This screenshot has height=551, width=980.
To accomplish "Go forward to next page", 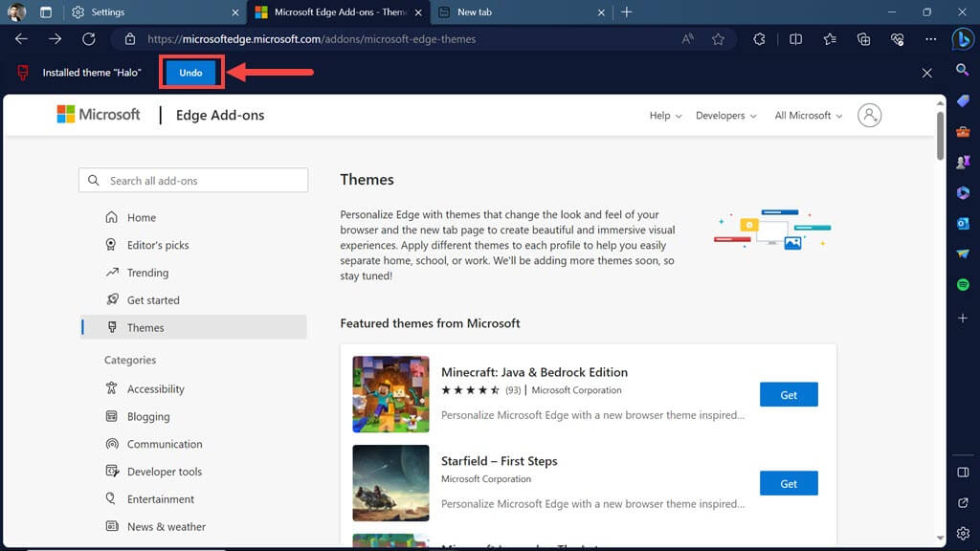I will coord(55,38).
